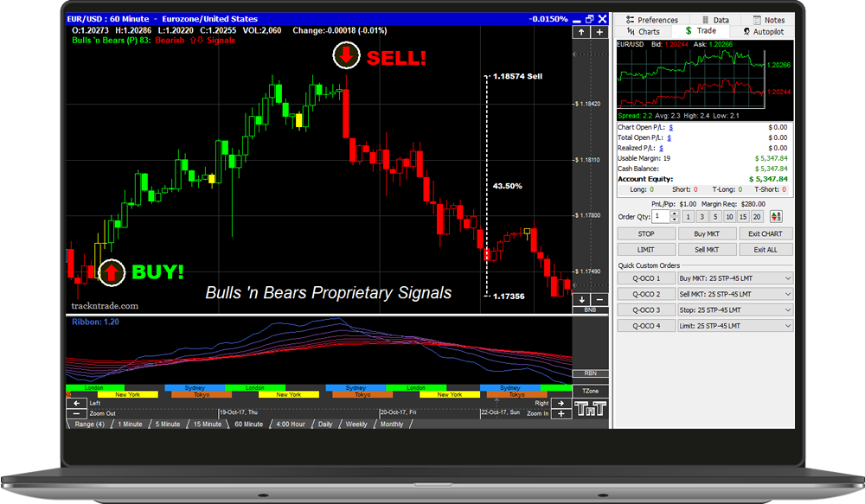The height and width of the screenshot is (504, 865).
Task: Increase Order Qty with the up stepper
Action: [674, 214]
